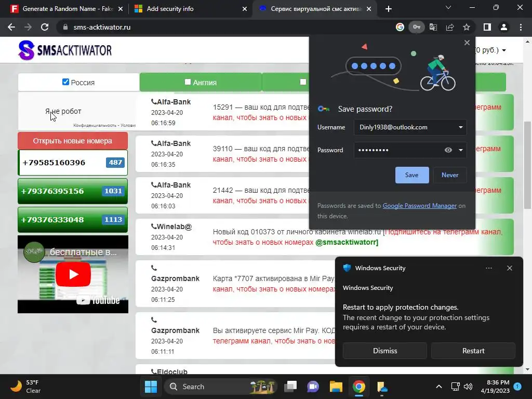Open the Google Password Manager link
Image resolution: width=532 pixels, height=399 pixels.
[x=420, y=206]
